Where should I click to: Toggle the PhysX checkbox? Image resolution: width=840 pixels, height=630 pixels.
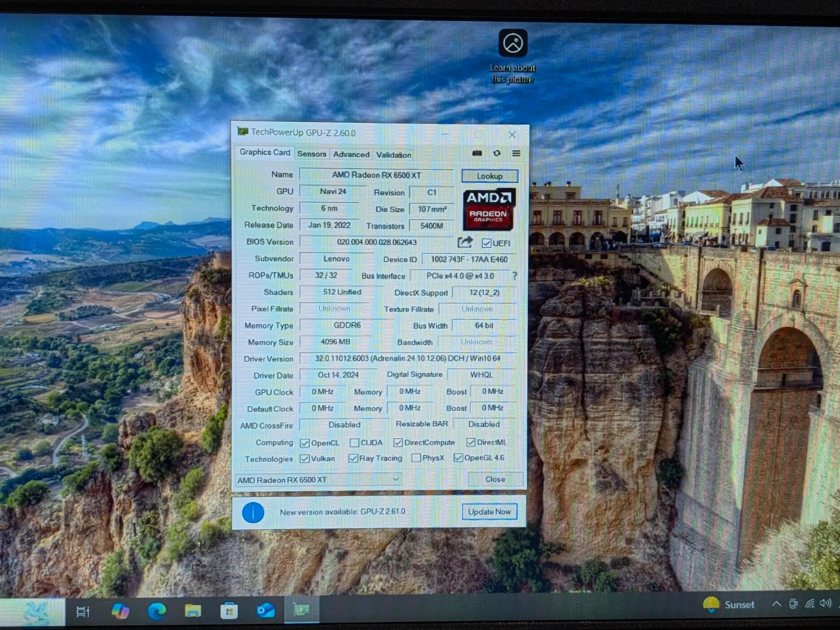pyautogui.click(x=416, y=458)
